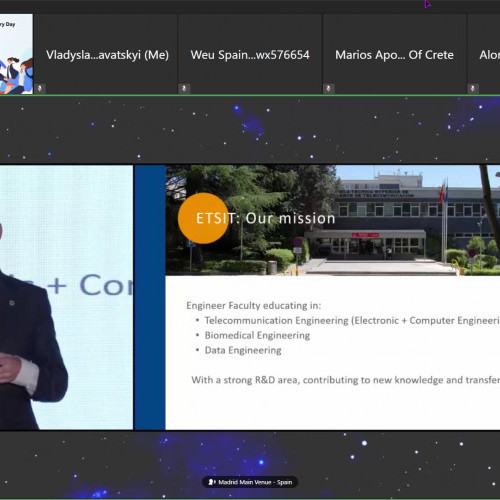
Task: Click the Data Engineering bullet text
Action: (x=243, y=350)
